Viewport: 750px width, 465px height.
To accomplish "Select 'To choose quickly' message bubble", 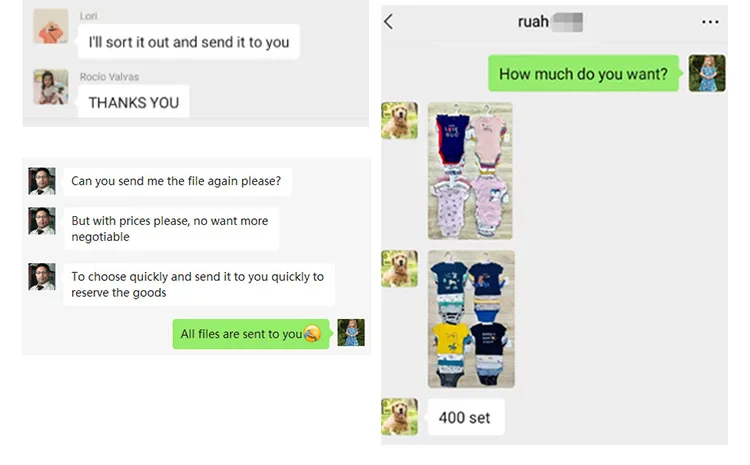I will tap(199, 284).
